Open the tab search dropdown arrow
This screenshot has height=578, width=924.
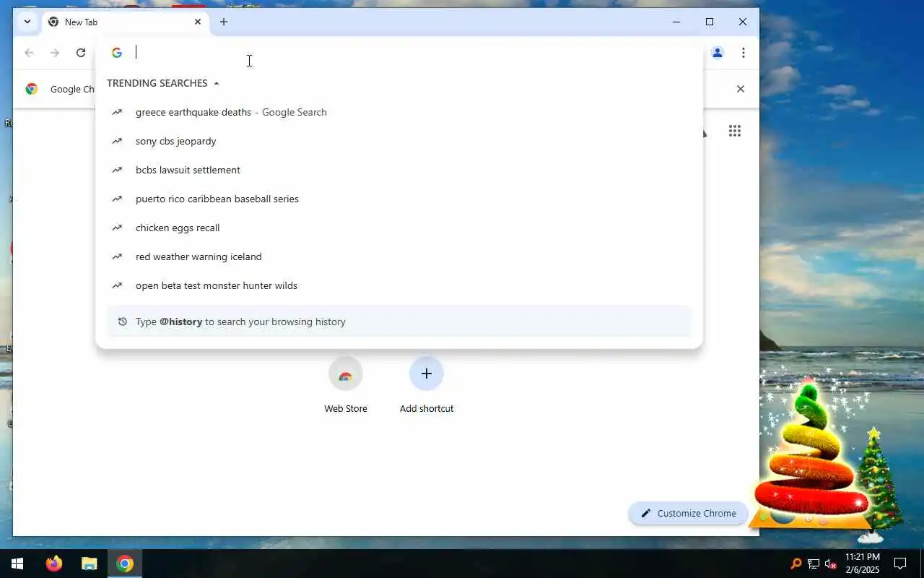[x=27, y=22]
